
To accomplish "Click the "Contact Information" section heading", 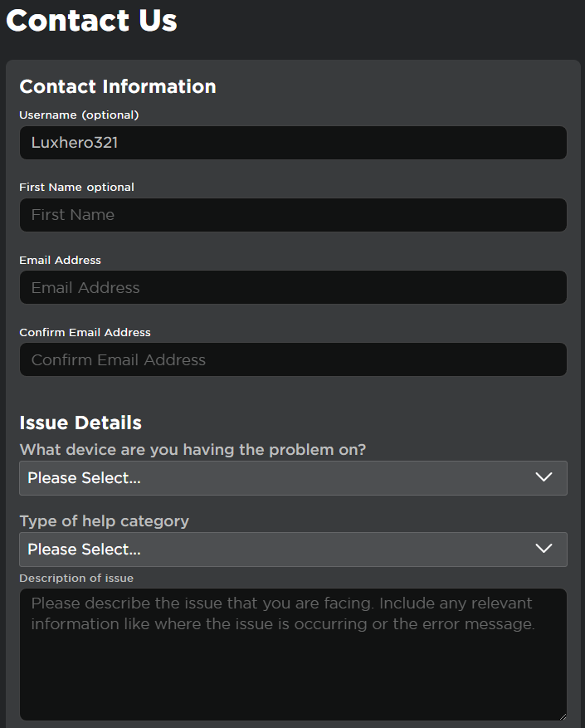I will (117, 86).
